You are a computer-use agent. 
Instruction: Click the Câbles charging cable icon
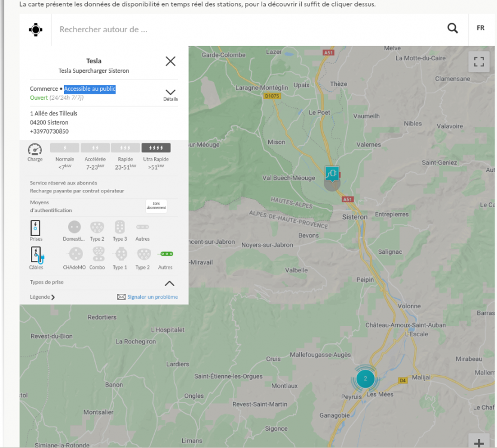pos(37,255)
